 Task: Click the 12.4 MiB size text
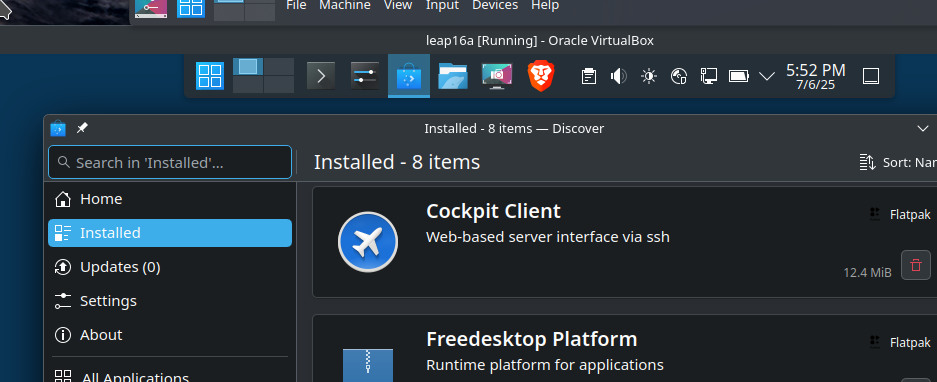[x=867, y=273]
